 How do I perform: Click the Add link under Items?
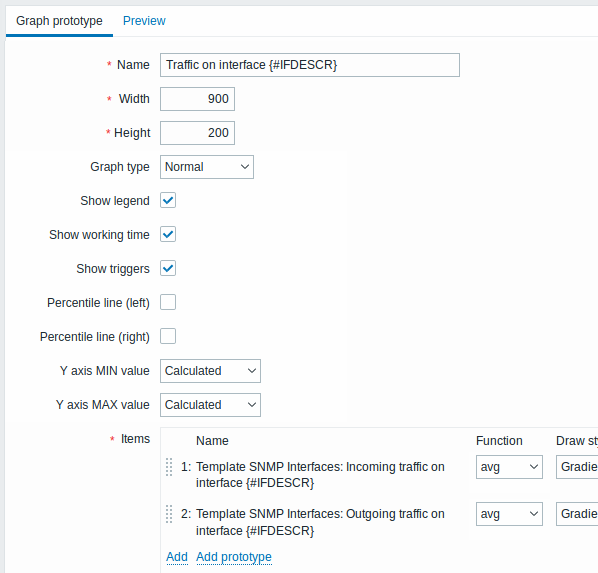[177, 557]
